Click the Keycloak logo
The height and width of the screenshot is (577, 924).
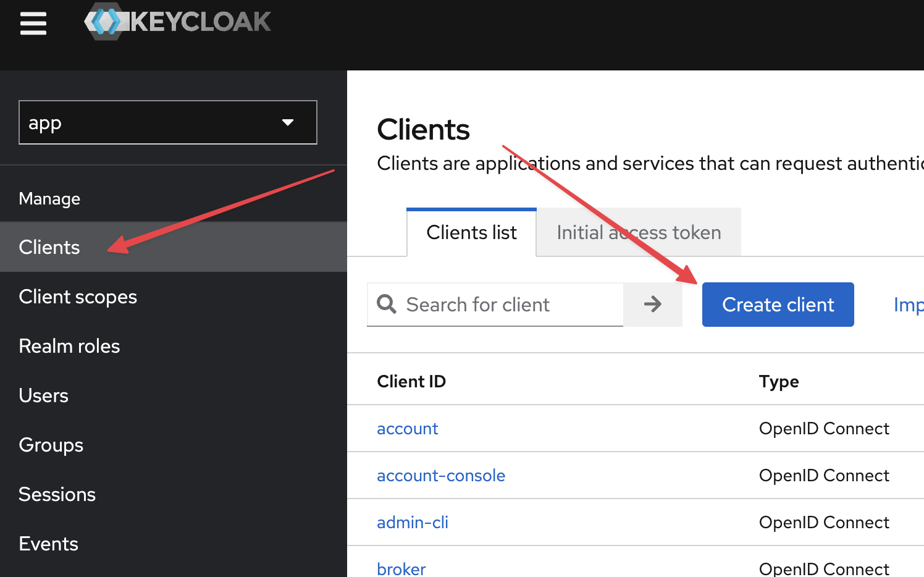coord(178,22)
